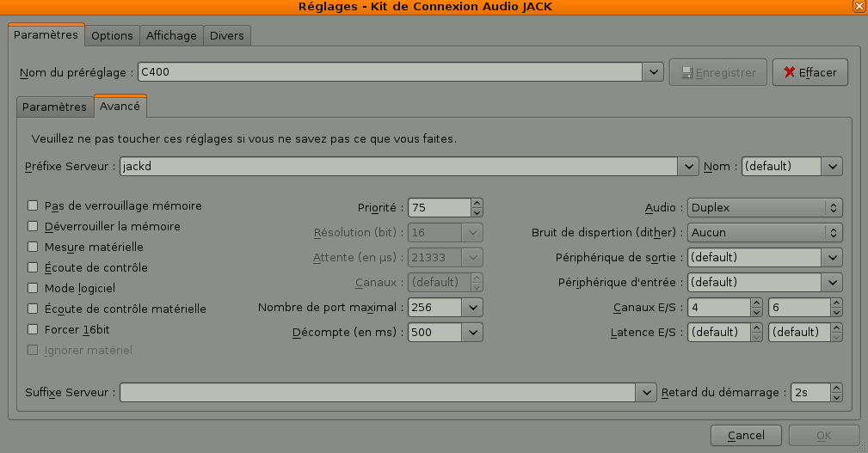Click the Latence E/S first stepper

click(757, 332)
